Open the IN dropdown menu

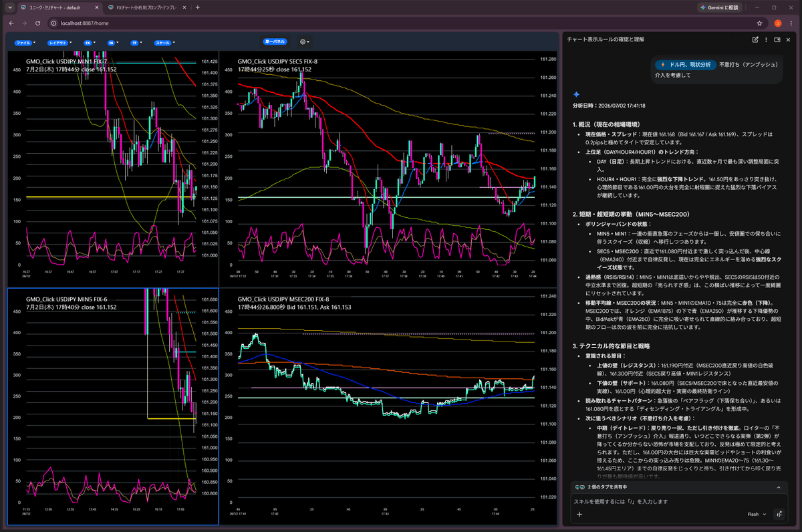coord(113,42)
